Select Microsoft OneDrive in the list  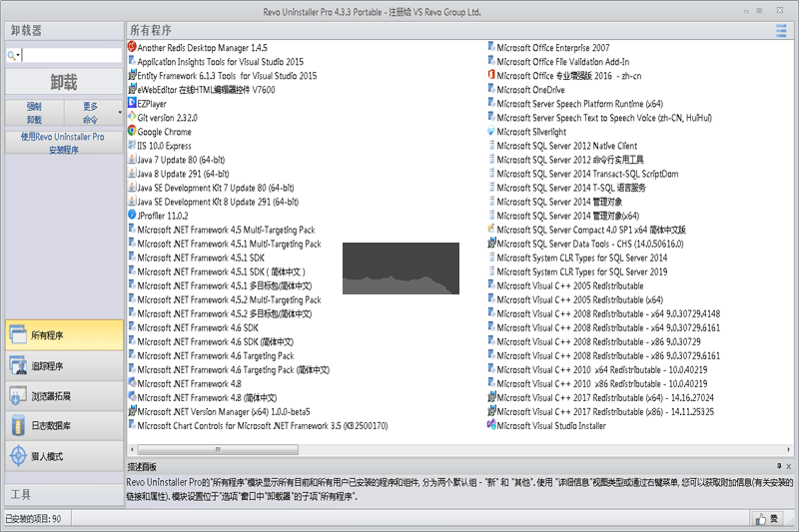tap(530, 89)
